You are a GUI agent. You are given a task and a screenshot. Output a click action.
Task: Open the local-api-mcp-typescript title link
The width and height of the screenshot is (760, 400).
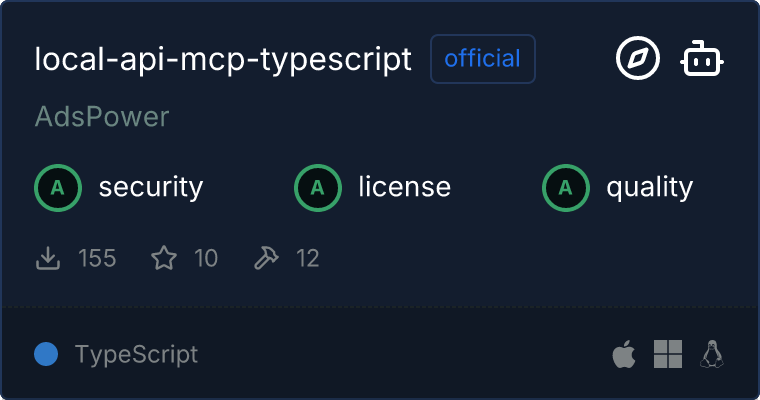(223, 59)
